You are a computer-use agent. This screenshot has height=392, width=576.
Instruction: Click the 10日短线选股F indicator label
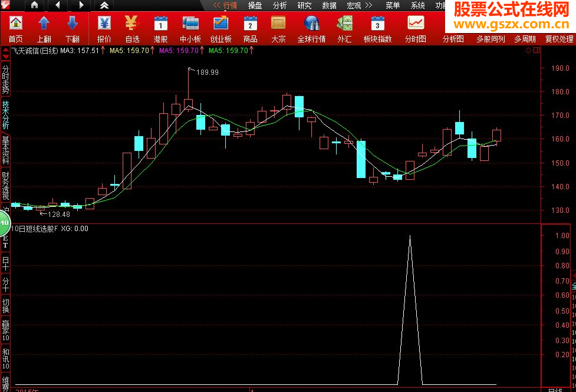click(x=35, y=229)
